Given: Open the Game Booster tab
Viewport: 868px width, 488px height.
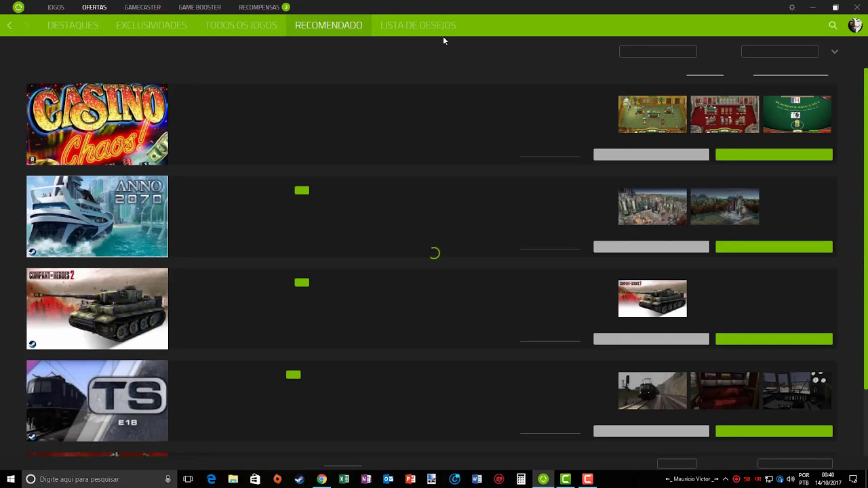Looking at the screenshot, I should [199, 7].
